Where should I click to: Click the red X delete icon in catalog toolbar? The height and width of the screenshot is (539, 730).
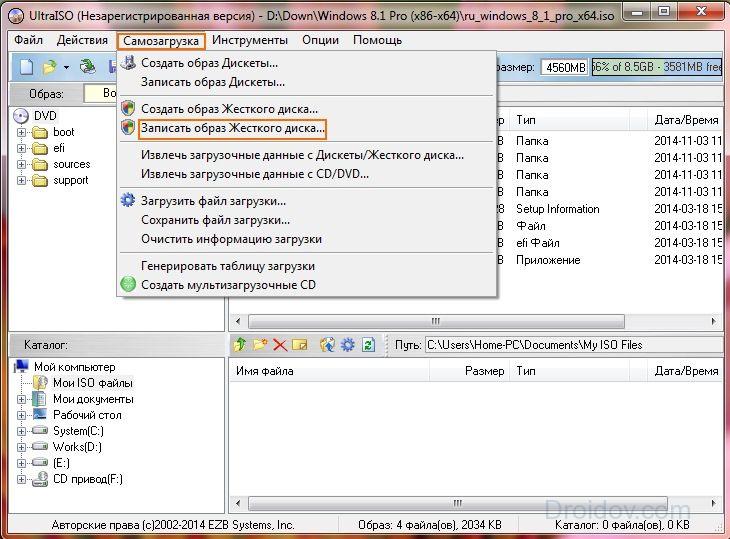[280, 345]
